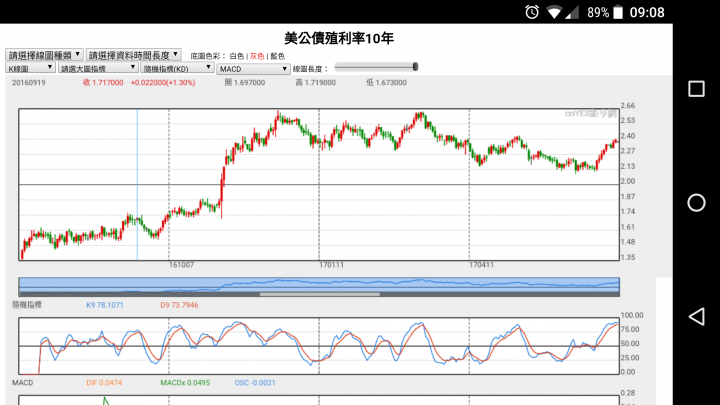This screenshot has width=720, height=405.
Task: Expand the K線圖 chart style dropdown
Action: pyautogui.click(x=30, y=68)
